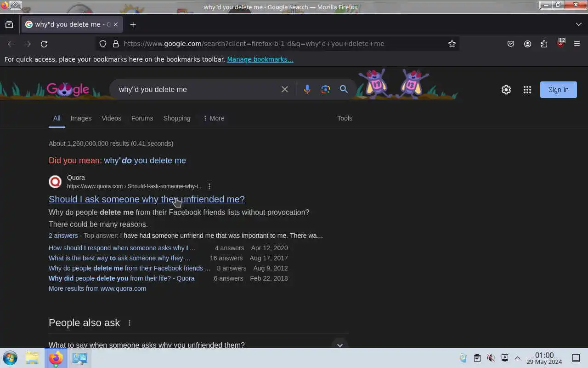
Task: Clear the search query with X
Action: pyautogui.click(x=285, y=89)
